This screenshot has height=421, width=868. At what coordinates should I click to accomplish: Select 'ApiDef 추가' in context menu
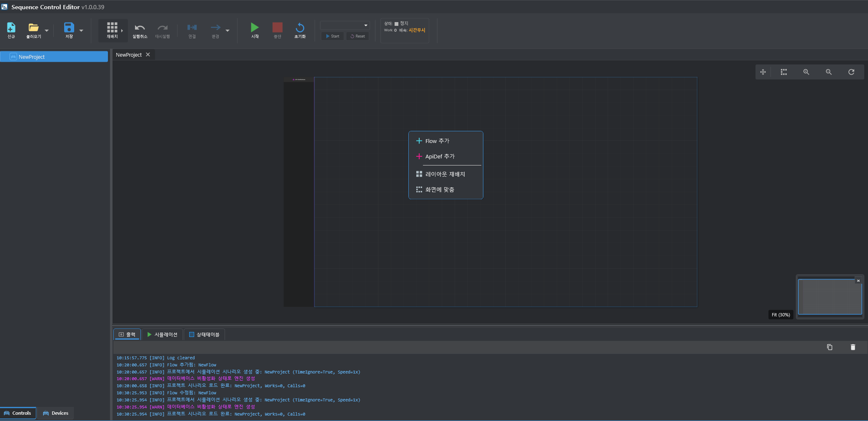pos(440,156)
